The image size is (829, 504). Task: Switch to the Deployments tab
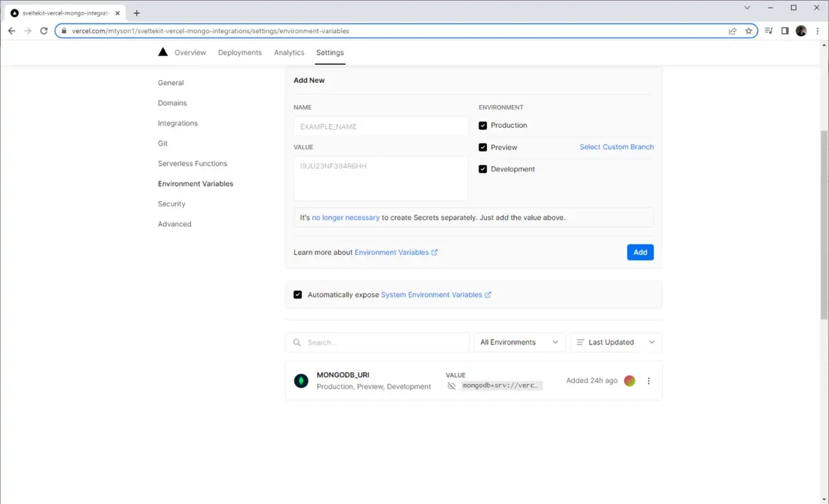point(240,52)
